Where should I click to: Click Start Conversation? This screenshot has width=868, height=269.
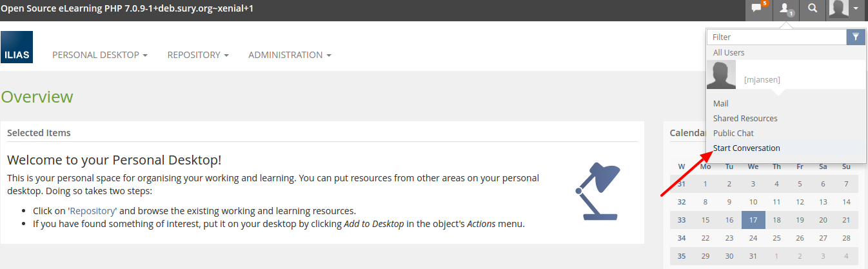[746, 148]
